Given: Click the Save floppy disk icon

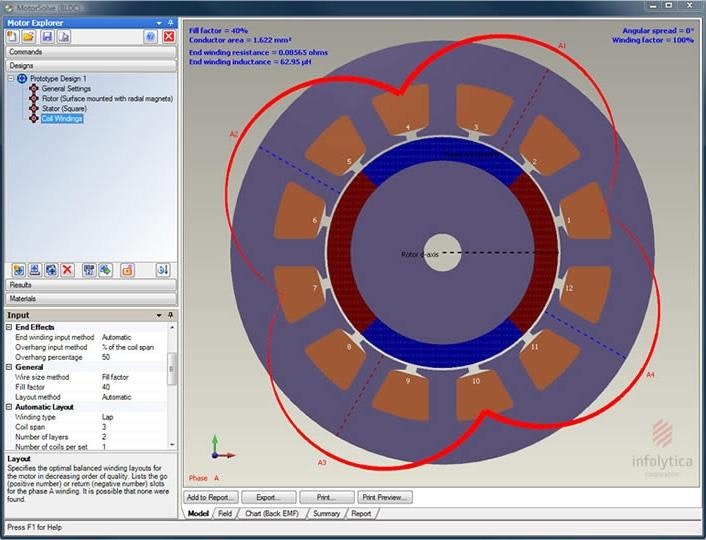Looking at the screenshot, I should pyautogui.click(x=47, y=36).
